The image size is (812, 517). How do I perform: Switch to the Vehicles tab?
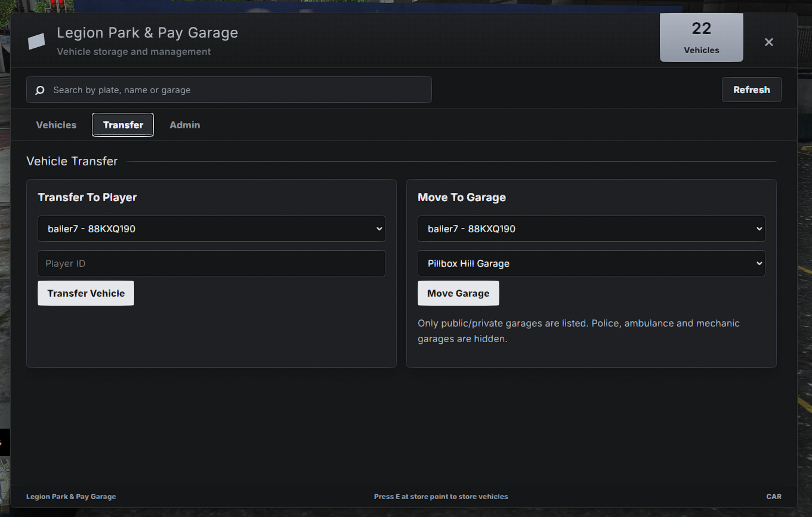coord(56,125)
